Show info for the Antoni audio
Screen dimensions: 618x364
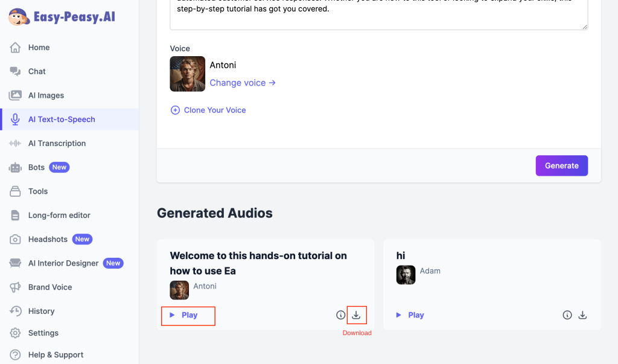point(341,315)
